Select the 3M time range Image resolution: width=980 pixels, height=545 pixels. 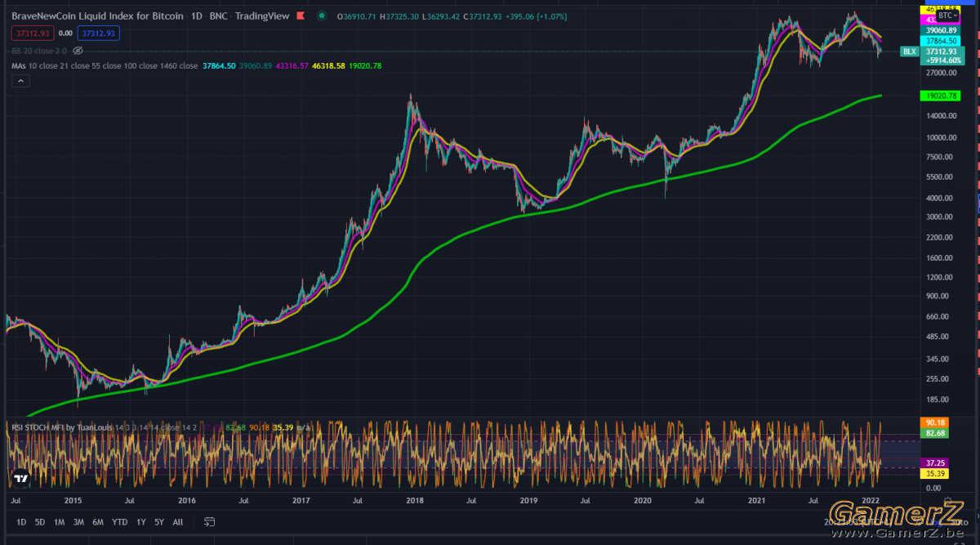coord(78,521)
